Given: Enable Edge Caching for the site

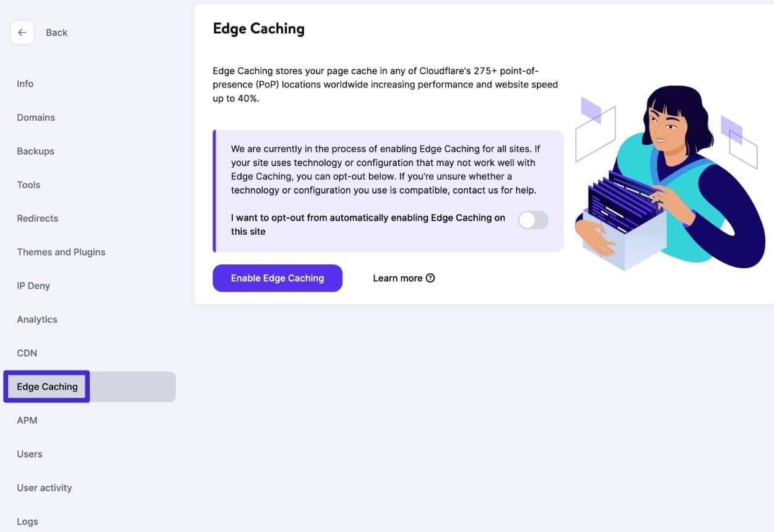Looking at the screenshot, I should [x=277, y=278].
